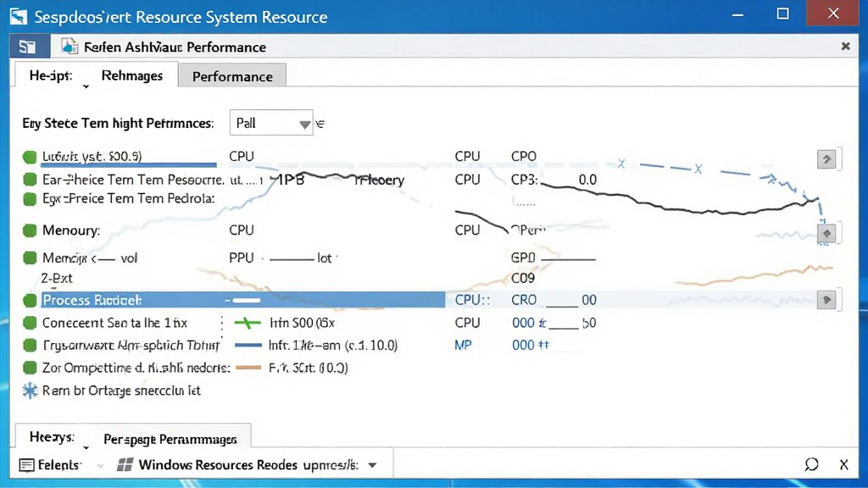The width and height of the screenshot is (868, 488).
Task: Click the diamond button beside Menoury graph
Action: (826, 233)
